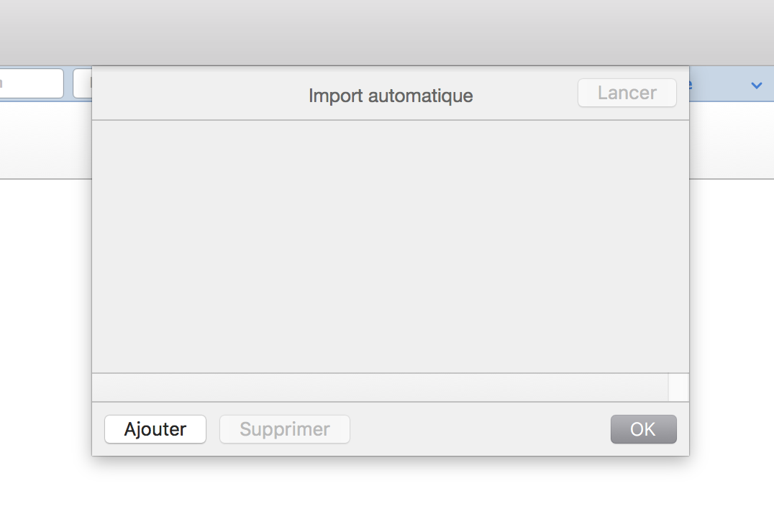Click the "Import automatique" dialog title
Screen dimensions: 774x532
391,95
